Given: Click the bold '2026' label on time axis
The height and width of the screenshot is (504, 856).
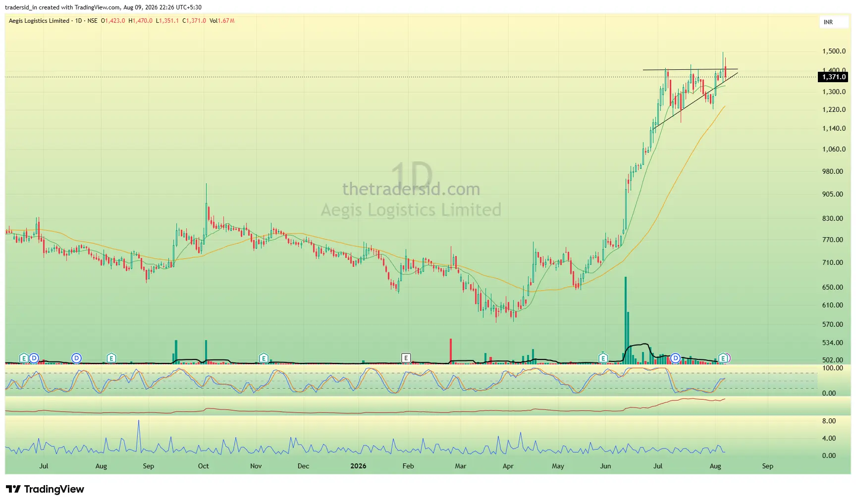Looking at the screenshot, I should point(358,466).
